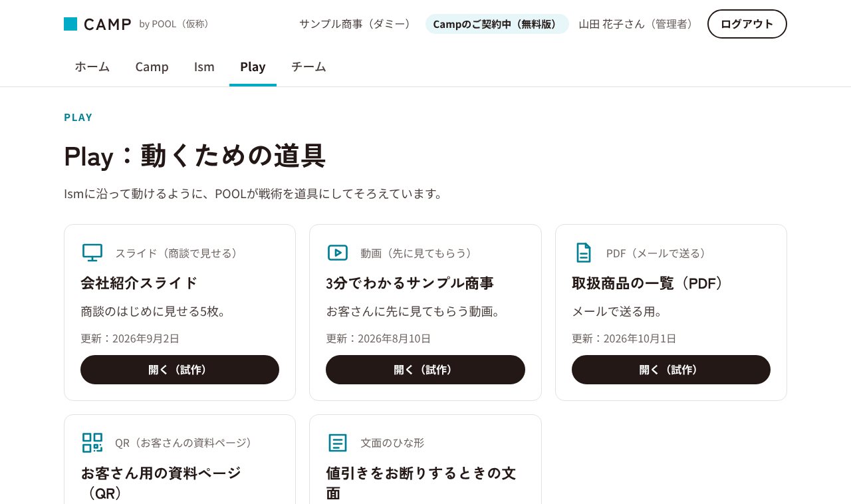The image size is (851, 504).
Task: Click the Ismに沿って動けるように intro sentence
Action: point(253,193)
